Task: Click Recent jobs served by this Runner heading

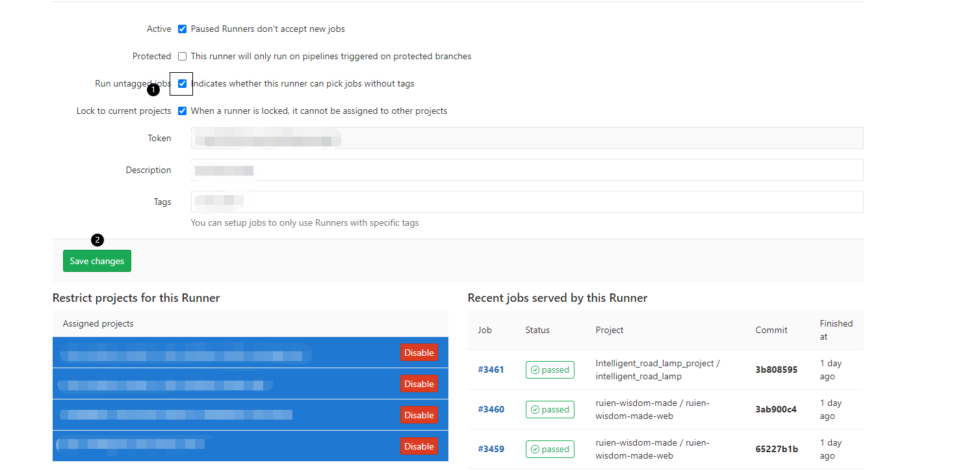Action: tap(558, 298)
